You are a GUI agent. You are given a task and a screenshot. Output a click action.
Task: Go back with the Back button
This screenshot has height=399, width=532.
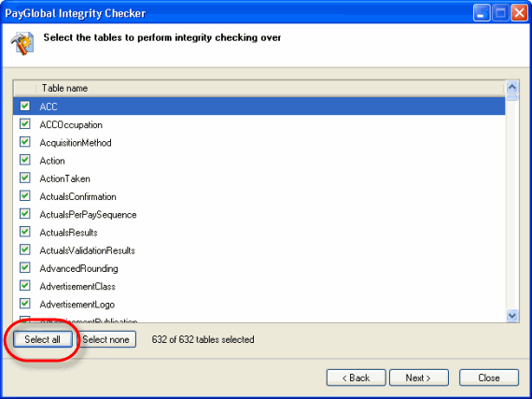coord(356,378)
